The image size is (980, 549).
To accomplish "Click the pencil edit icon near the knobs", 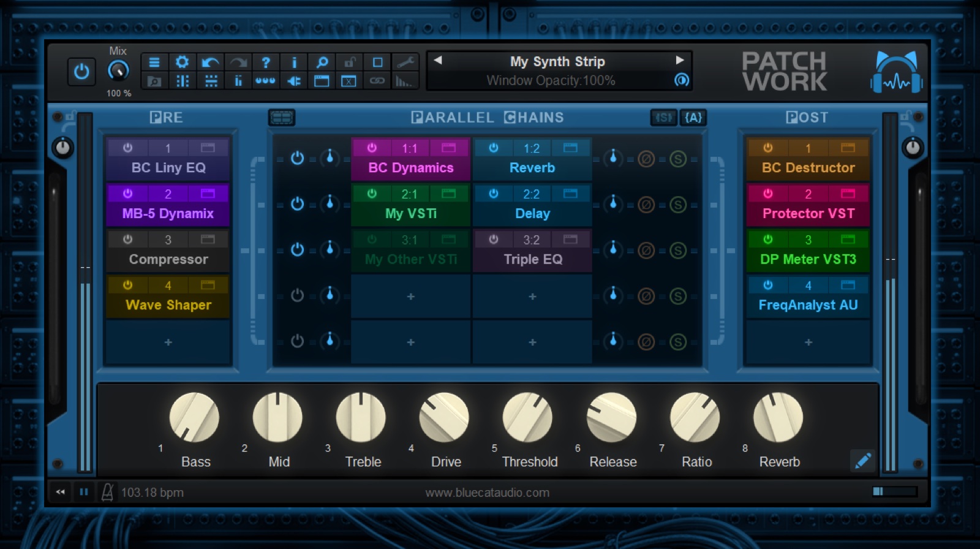I will pos(862,461).
